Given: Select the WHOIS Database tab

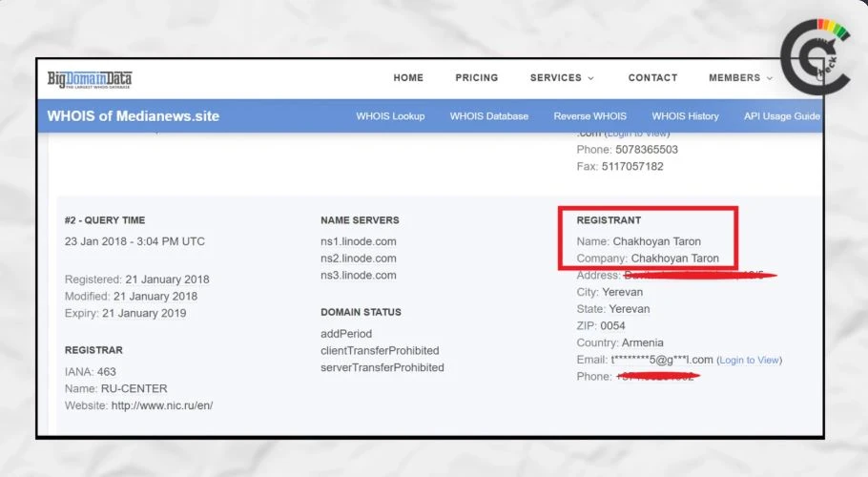Looking at the screenshot, I should (488, 116).
